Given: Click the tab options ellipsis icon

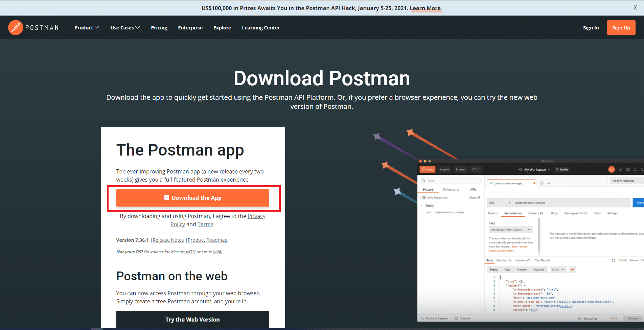Looking at the screenshot, I should [548, 183].
